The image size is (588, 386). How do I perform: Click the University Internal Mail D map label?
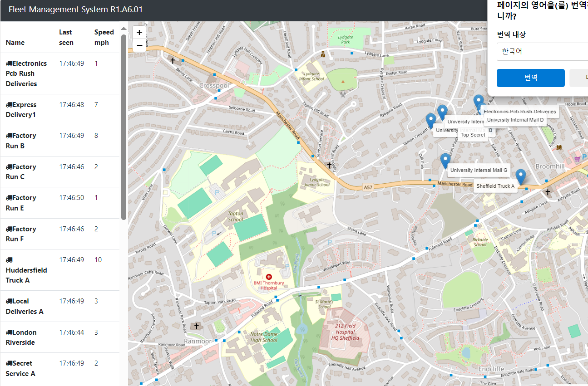(515, 120)
